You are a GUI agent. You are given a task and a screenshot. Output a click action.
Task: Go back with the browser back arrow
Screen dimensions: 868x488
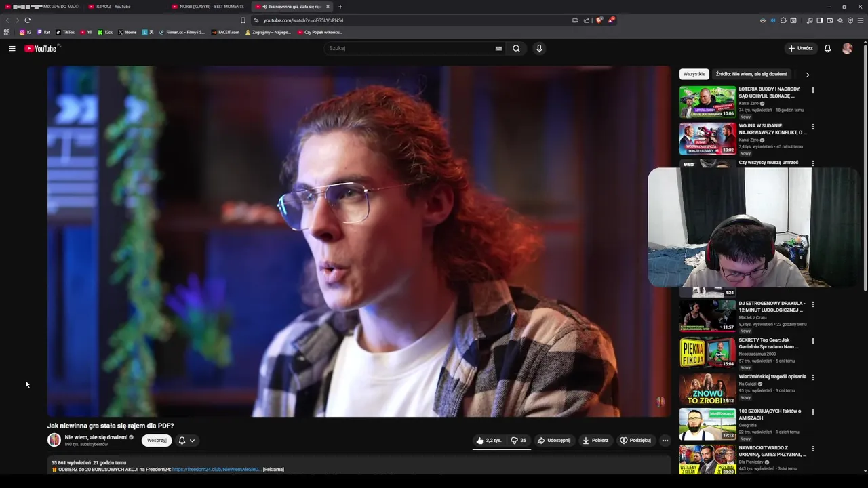8,20
